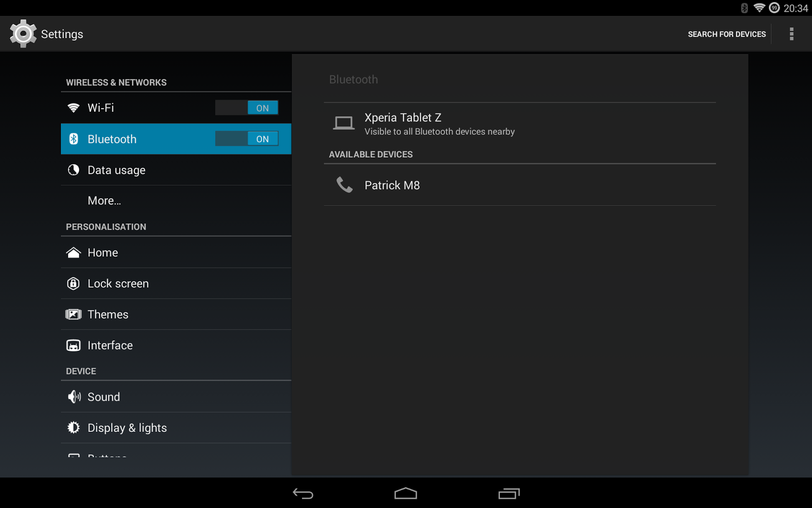Click the phone icon beside Patrick M8
This screenshot has width=812, height=508.
(x=345, y=185)
